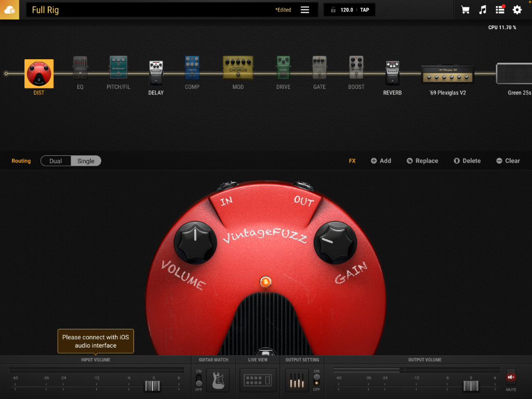This screenshot has height=399, width=532.
Task: Open the Live View pedalboard icon
Action: click(x=258, y=380)
